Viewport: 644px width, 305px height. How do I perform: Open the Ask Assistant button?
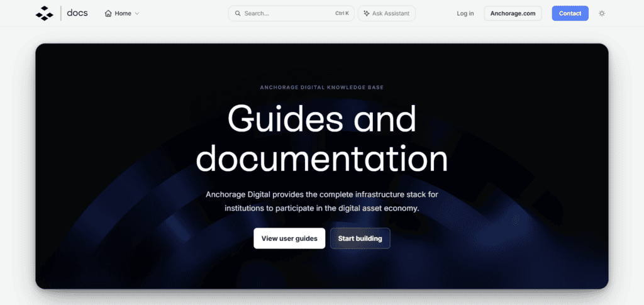click(x=387, y=13)
